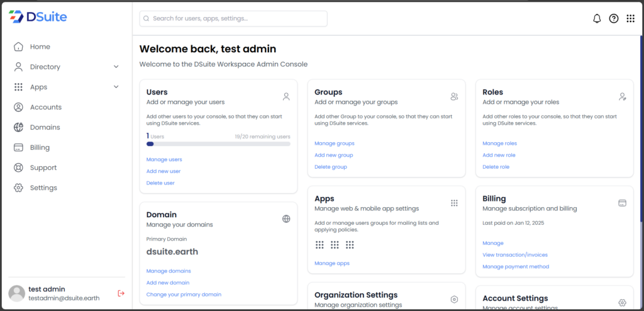Click the users remaining progress bar
This screenshot has width=644, height=311.
[218, 144]
